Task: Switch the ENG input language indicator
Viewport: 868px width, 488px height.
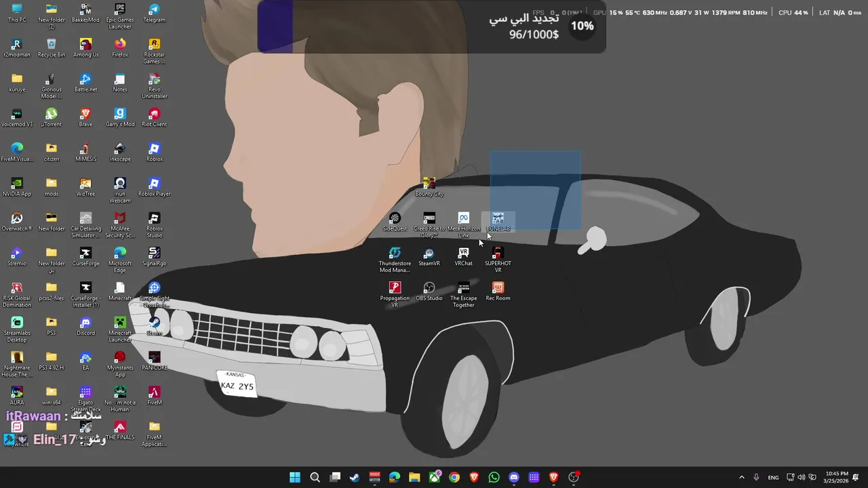Action: tap(773, 477)
